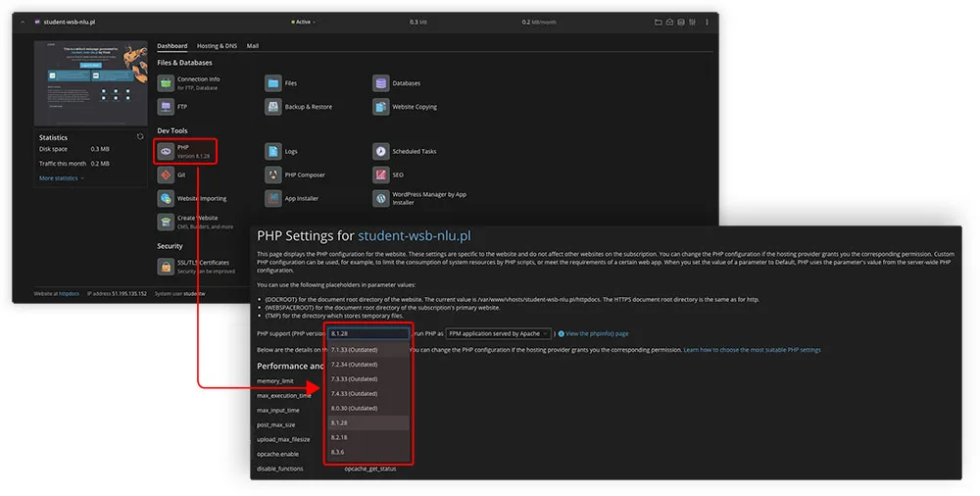980x496 pixels.
Task: Click the Disk space 0.3 MB statistic
Action: [x=73, y=149]
